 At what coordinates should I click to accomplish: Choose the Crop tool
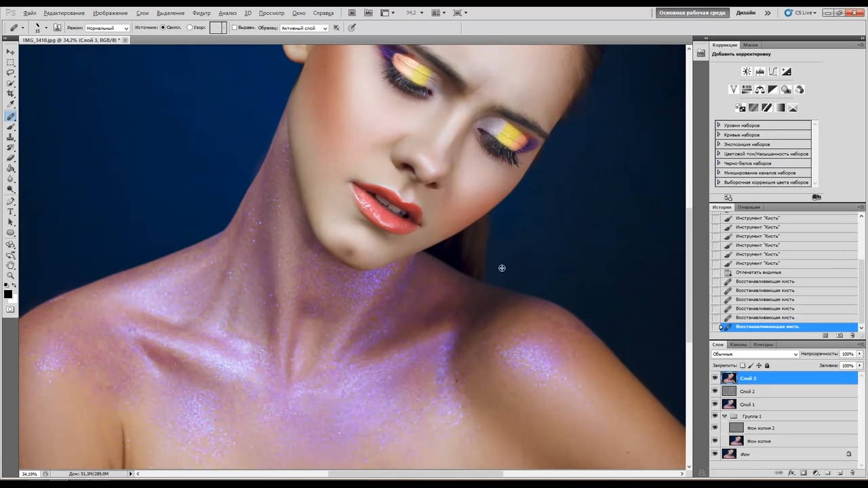tap(10, 94)
